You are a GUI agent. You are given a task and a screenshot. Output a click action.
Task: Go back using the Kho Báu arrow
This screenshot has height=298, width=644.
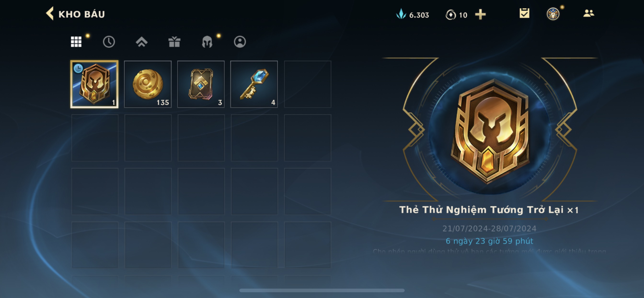click(x=50, y=13)
